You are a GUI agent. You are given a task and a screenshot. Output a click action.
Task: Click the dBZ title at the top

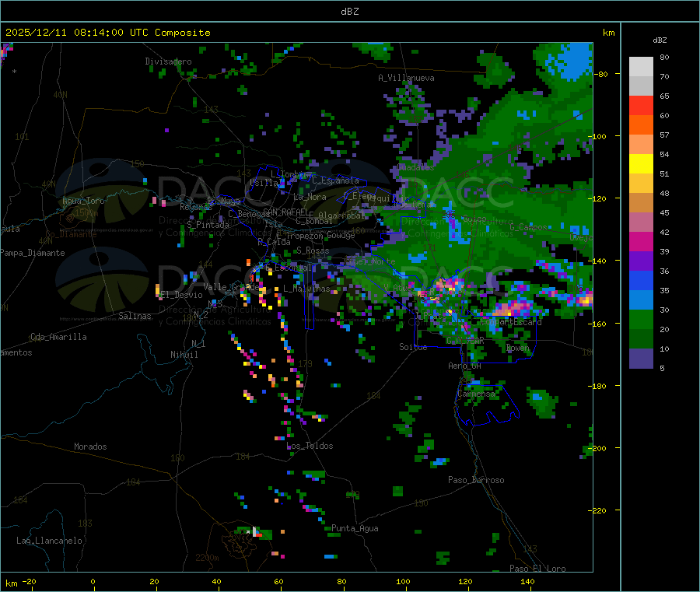tap(349, 11)
